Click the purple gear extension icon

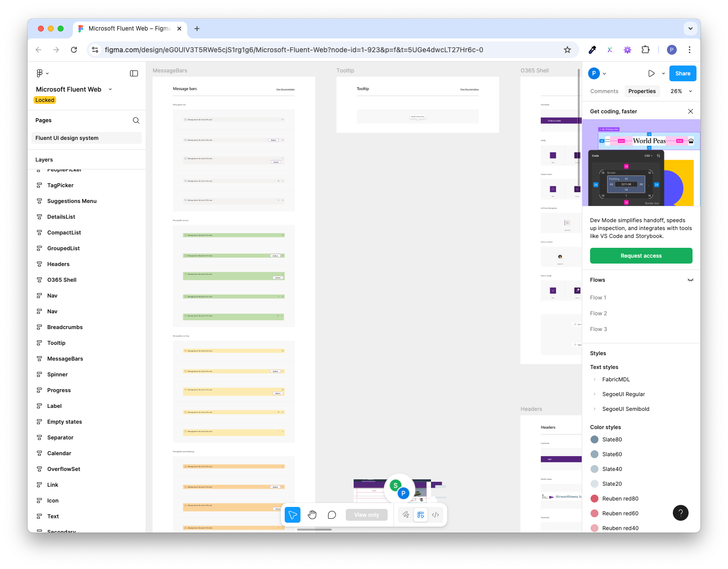click(628, 50)
